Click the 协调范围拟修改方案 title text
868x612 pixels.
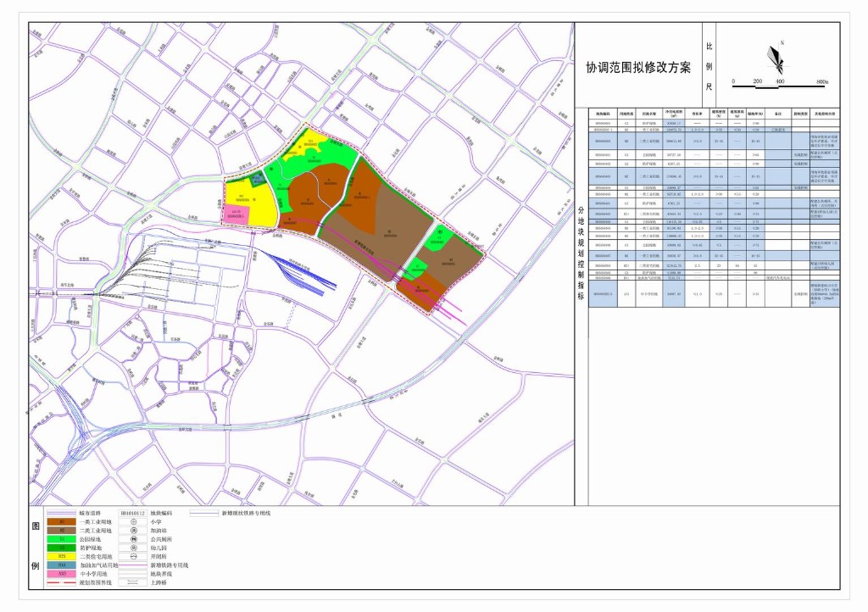click(638, 67)
